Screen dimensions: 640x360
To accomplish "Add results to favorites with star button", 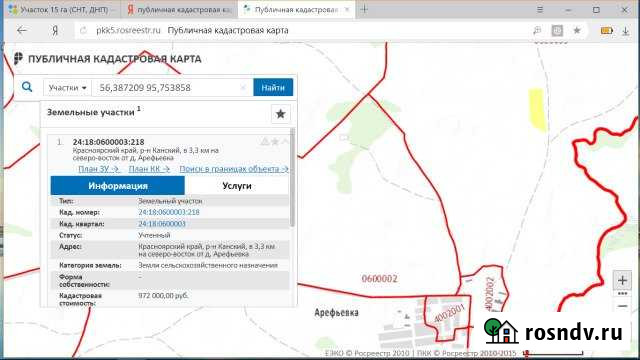I will [x=280, y=114].
